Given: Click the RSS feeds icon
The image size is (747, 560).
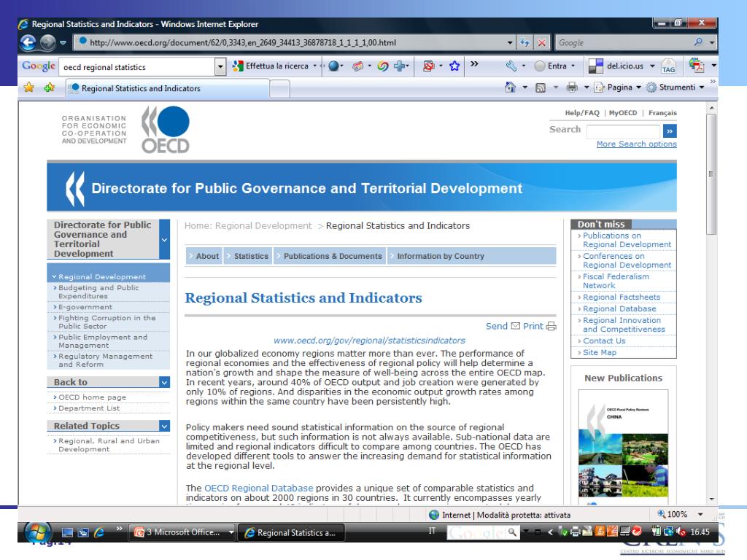Looking at the screenshot, I should (x=541, y=87).
